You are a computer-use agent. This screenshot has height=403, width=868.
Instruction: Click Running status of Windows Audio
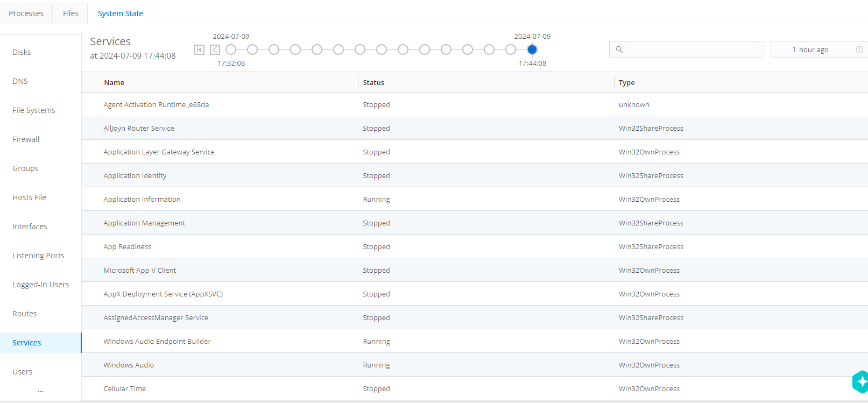[376, 365]
